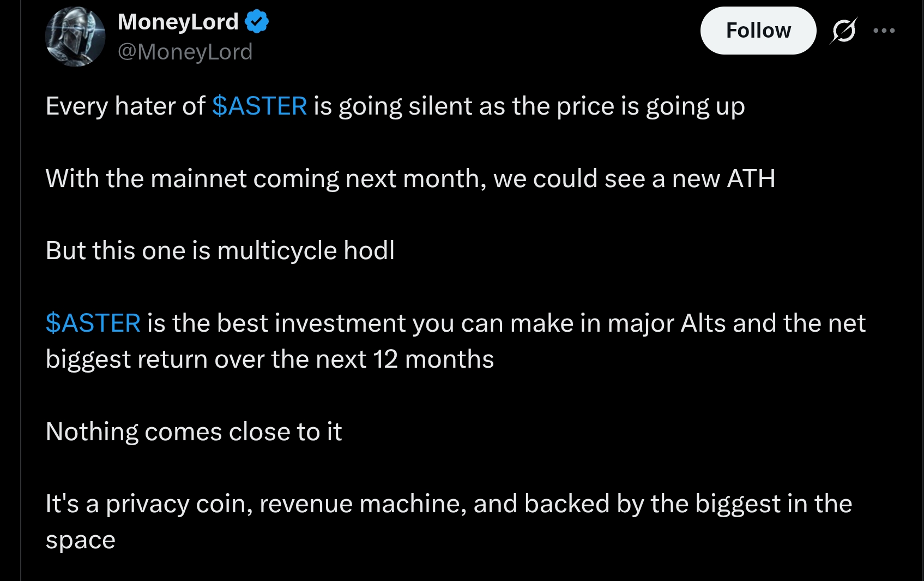Follow the MoneyLord account
Screen dimensions: 924x581
[x=758, y=31]
